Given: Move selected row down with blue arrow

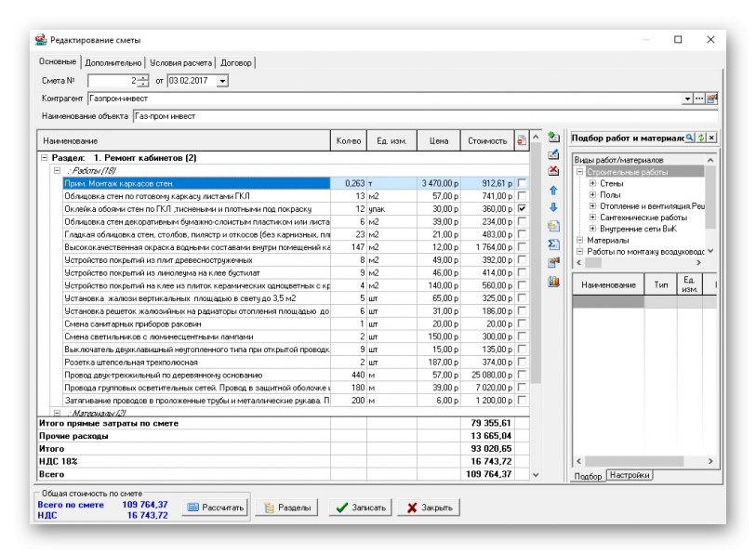Looking at the screenshot, I should (553, 207).
